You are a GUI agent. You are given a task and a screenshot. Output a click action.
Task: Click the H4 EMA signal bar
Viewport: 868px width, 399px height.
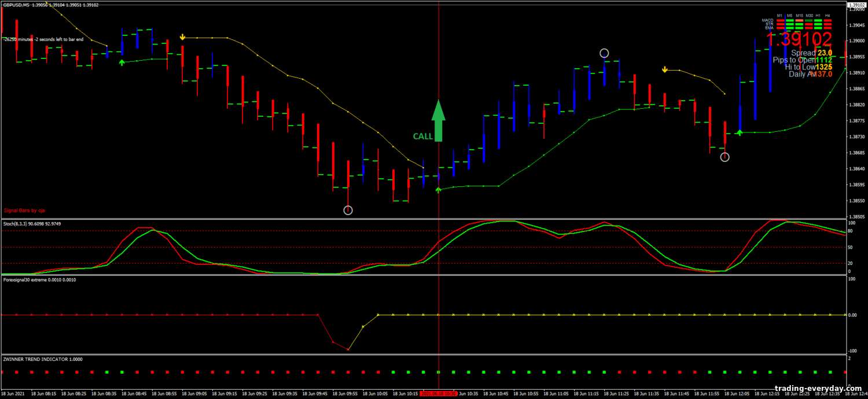tap(827, 27)
